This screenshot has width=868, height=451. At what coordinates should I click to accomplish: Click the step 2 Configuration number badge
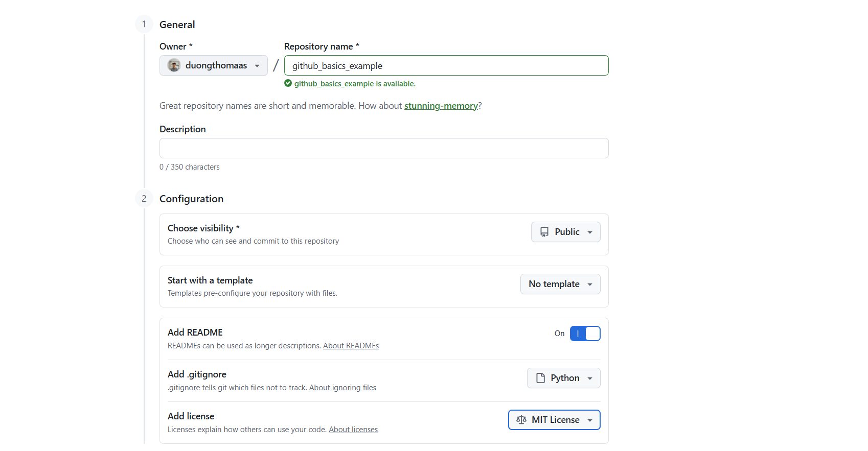tap(144, 199)
